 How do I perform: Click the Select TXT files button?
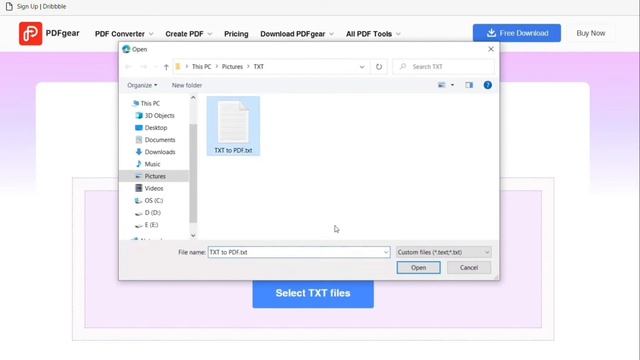pos(313,293)
